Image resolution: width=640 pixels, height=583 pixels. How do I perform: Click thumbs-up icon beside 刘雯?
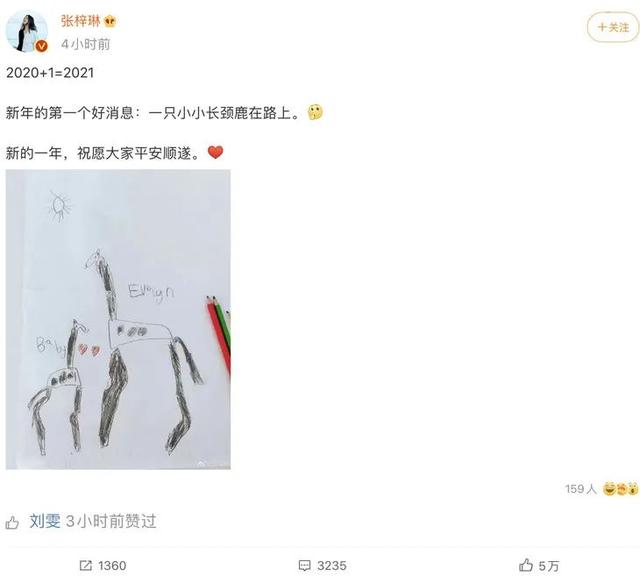point(12,522)
